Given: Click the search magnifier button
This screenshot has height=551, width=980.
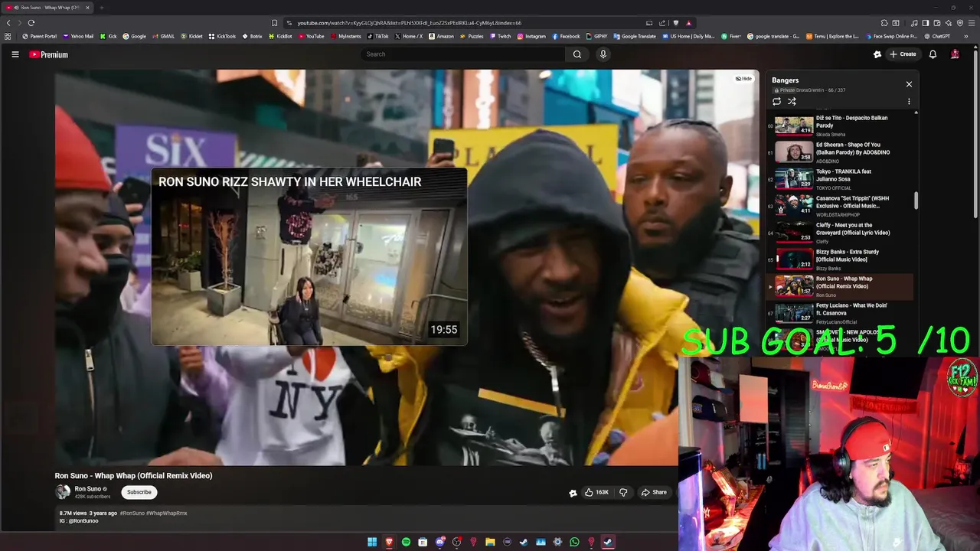Looking at the screenshot, I should pyautogui.click(x=577, y=54).
